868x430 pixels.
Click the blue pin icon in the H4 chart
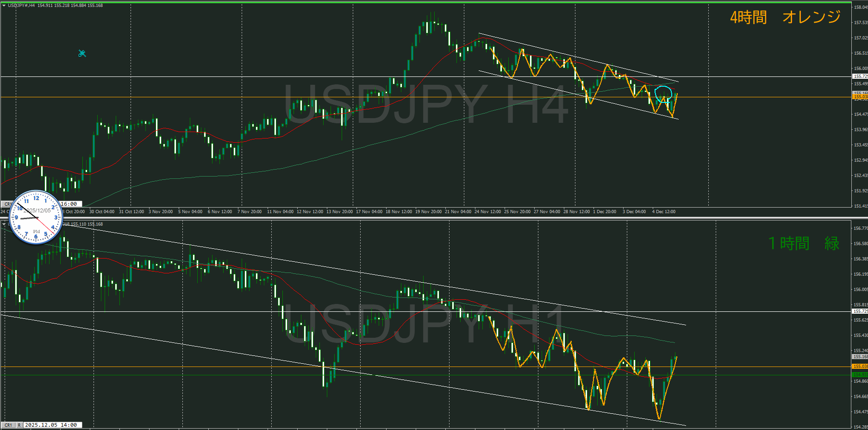(82, 53)
